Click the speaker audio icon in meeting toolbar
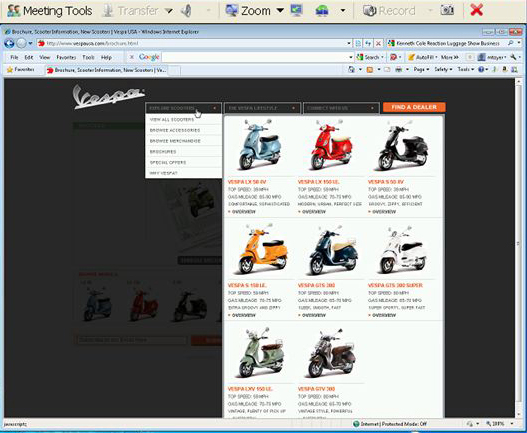This screenshot has height=433, width=527. pyautogui.click(x=186, y=11)
